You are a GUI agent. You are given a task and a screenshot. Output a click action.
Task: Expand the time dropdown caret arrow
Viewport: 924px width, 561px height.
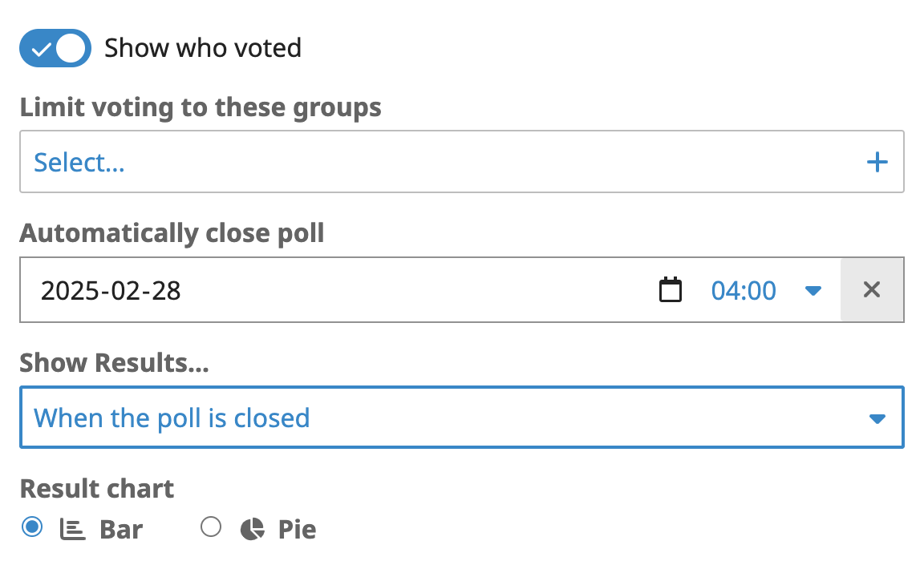tap(813, 290)
